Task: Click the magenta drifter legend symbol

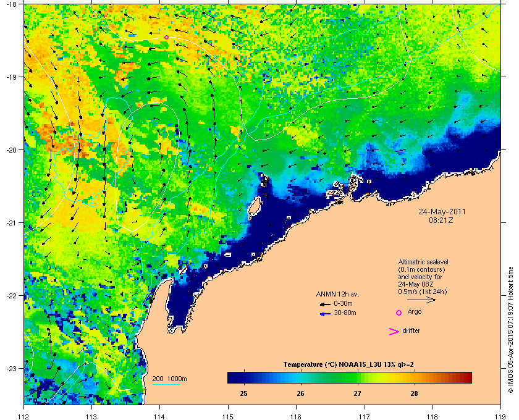Action: click(x=394, y=332)
